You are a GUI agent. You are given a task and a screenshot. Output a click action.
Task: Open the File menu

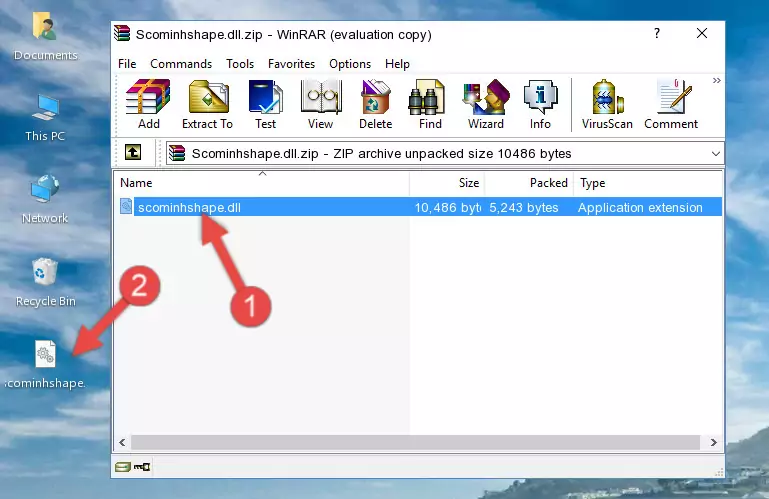[x=127, y=64]
